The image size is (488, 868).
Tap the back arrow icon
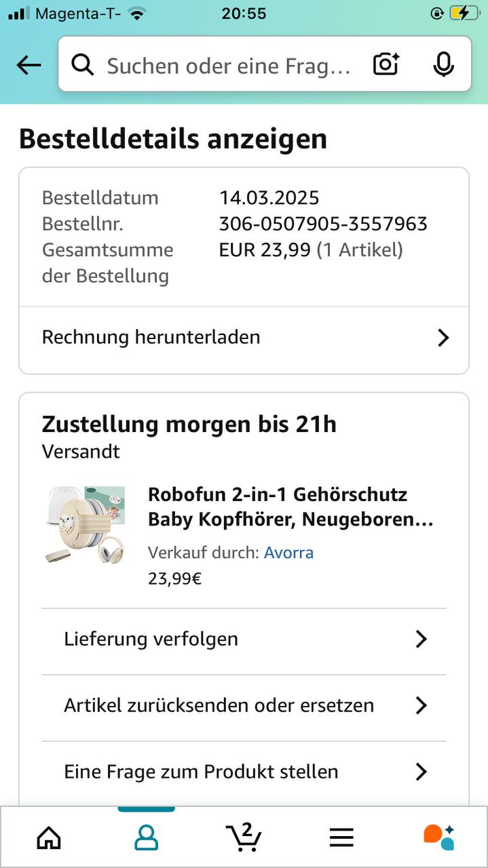point(29,65)
